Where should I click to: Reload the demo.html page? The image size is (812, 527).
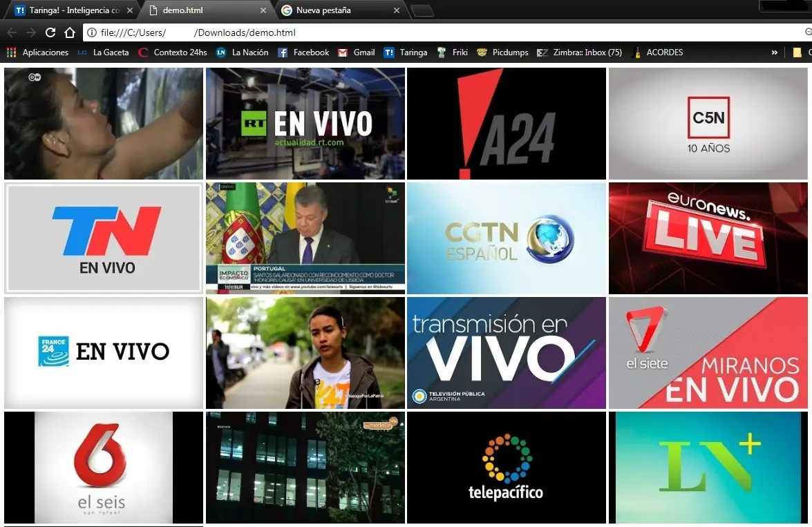(x=50, y=32)
